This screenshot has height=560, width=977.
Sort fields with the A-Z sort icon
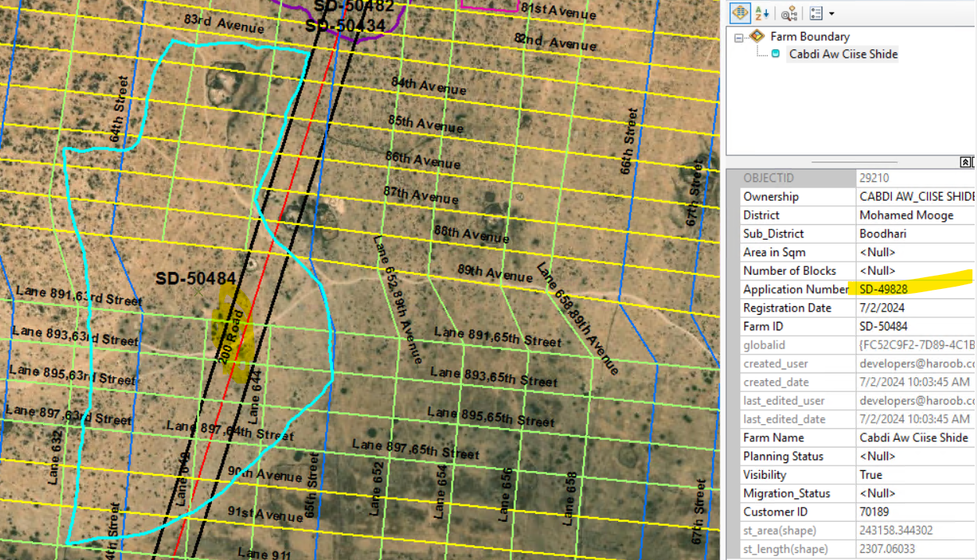[764, 13]
